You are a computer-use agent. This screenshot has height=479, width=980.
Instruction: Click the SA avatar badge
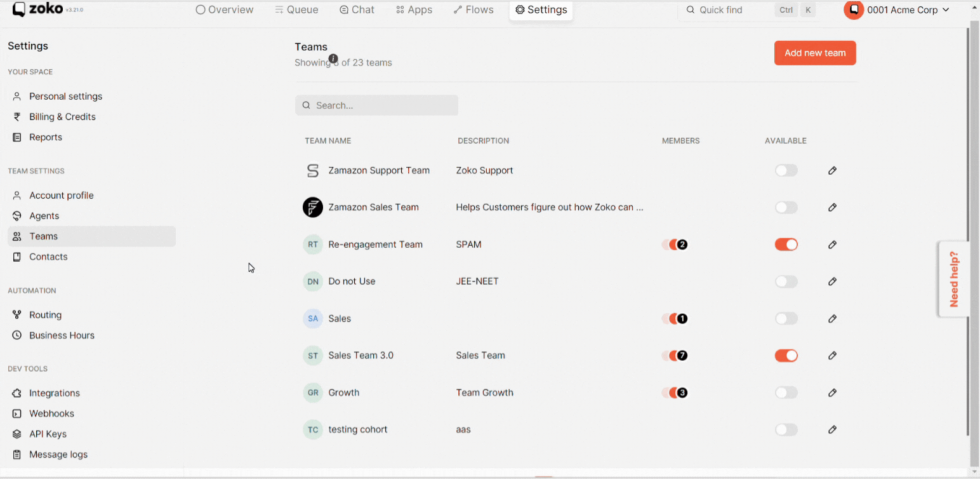coord(313,318)
